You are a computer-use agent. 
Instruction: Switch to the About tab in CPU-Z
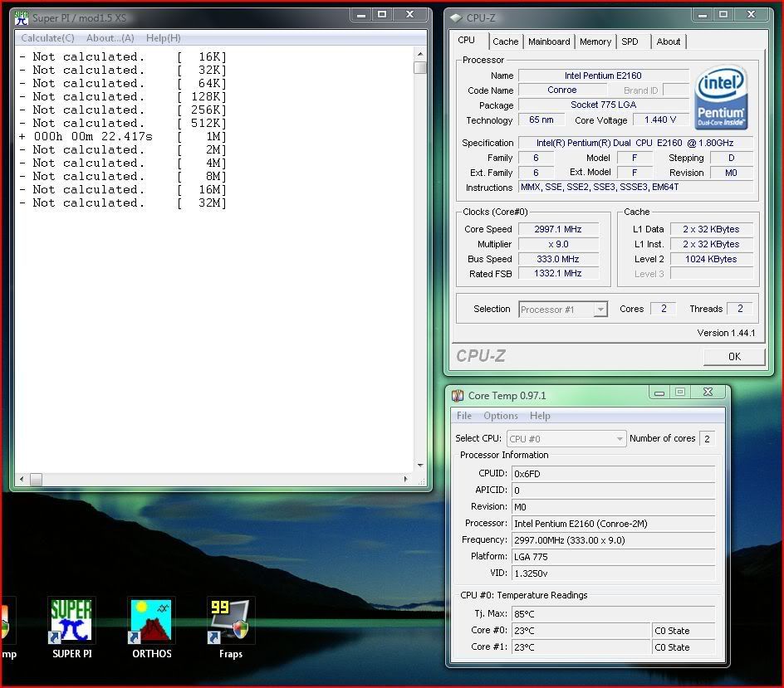(669, 41)
